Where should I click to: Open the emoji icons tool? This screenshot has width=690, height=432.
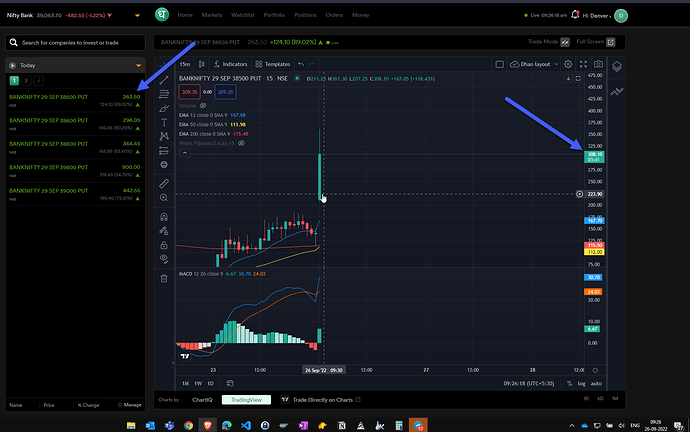(164, 165)
